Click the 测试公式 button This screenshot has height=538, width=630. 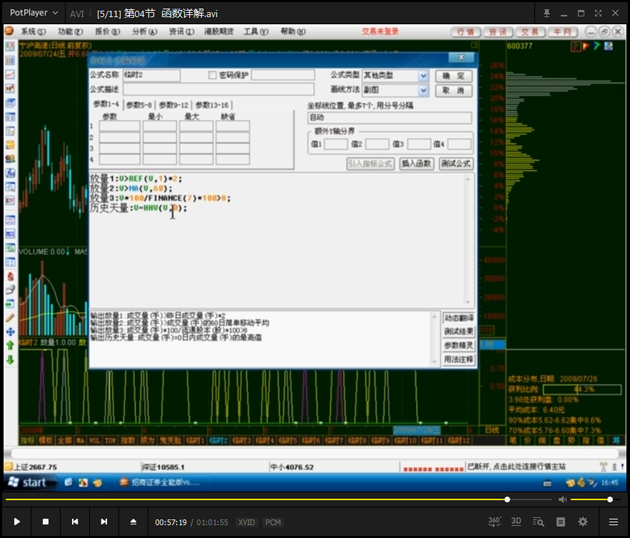[456, 164]
